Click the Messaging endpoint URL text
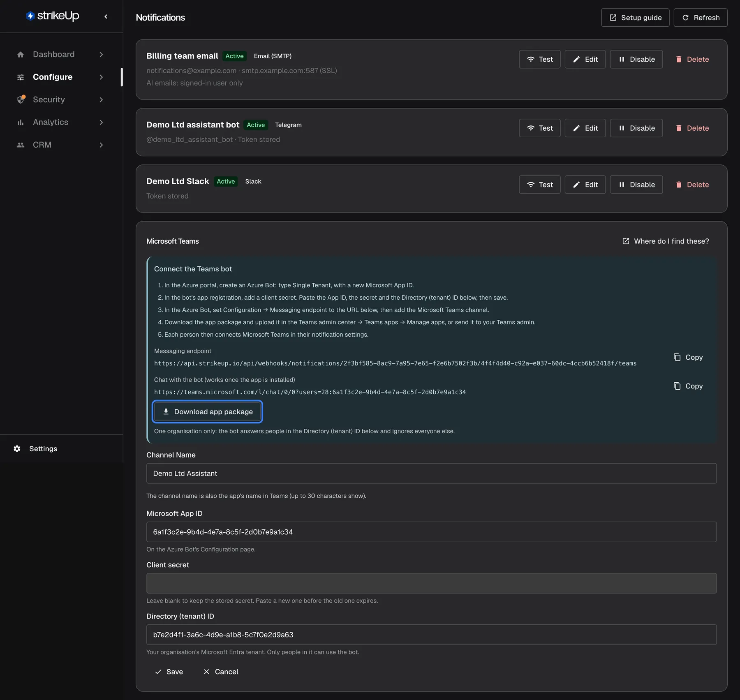The height and width of the screenshot is (700, 740). click(395, 363)
